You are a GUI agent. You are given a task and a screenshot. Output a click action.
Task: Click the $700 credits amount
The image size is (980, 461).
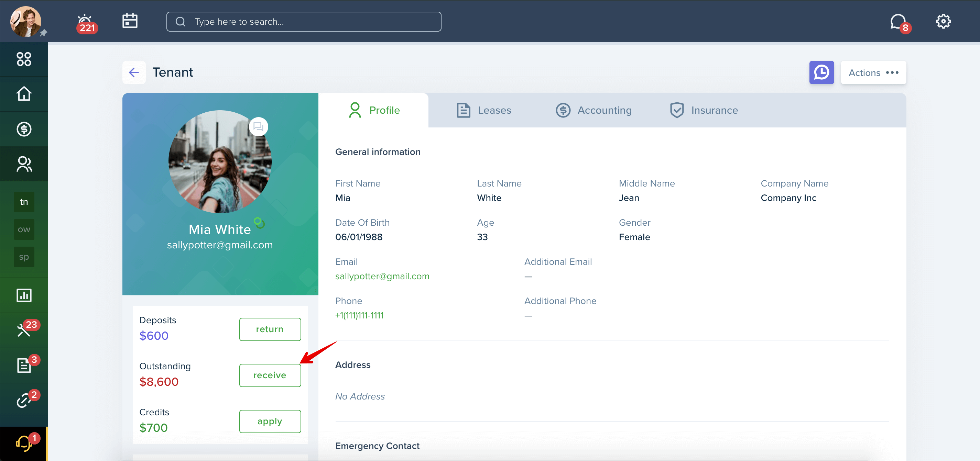click(x=153, y=428)
